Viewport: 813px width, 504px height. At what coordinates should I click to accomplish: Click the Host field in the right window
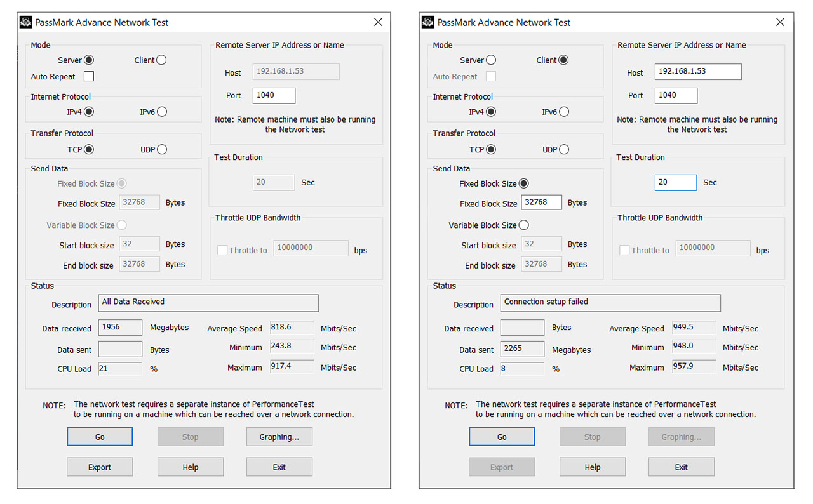tap(698, 72)
